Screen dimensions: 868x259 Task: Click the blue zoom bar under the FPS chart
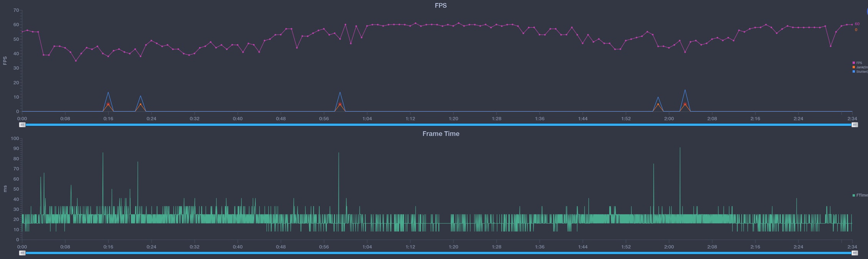coord(438,125)
